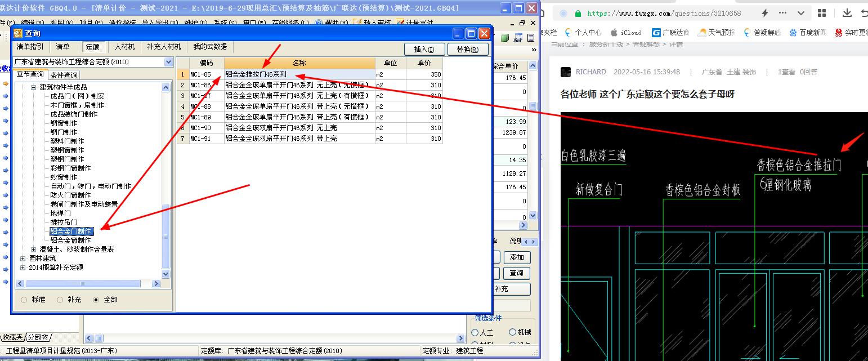Click the browser URL address field
Image resolution: width=868 pixels, height=361 pixels.
click(x=664, y=13)
